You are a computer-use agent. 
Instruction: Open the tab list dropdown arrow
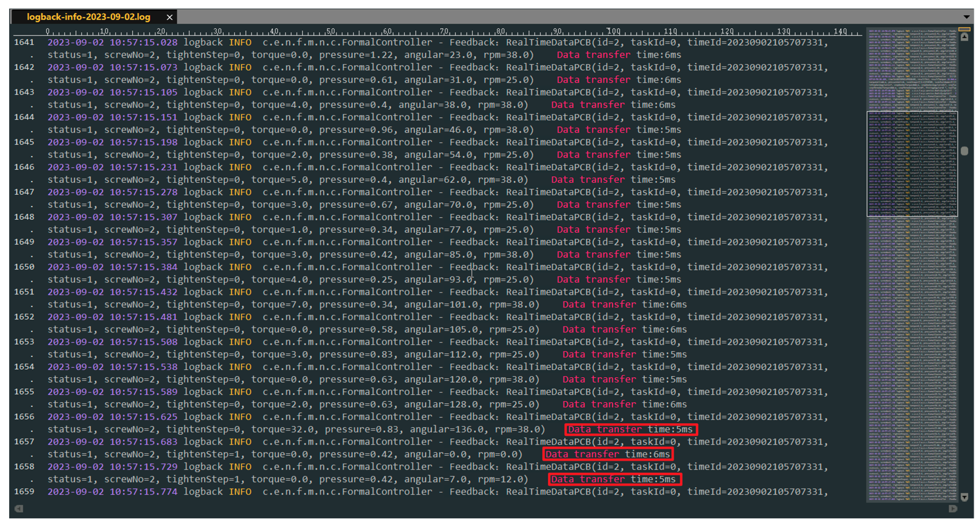point(966,17)
